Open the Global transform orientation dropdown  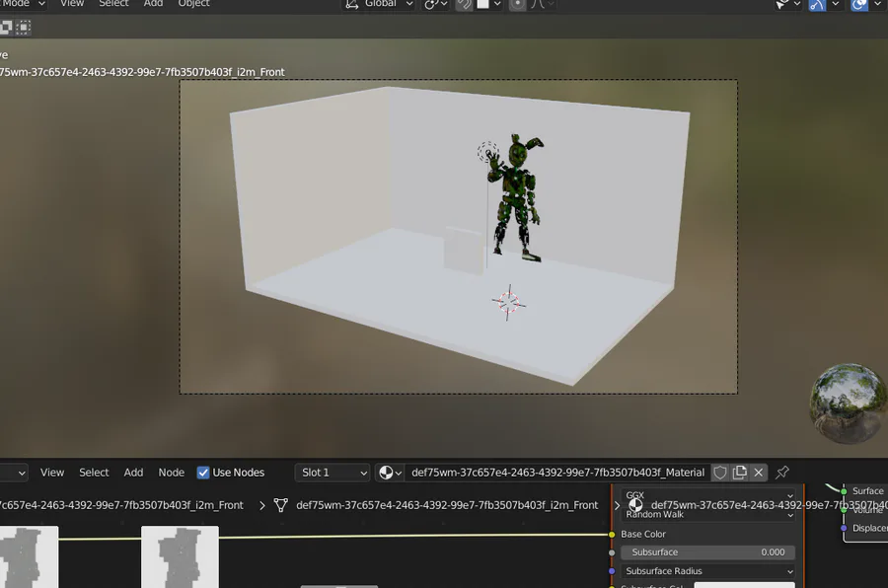tap(379, 4)
